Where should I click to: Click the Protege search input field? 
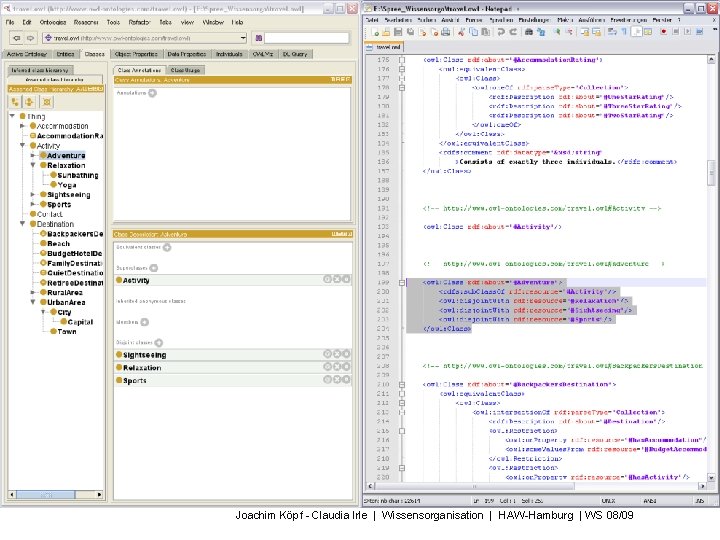306,38
